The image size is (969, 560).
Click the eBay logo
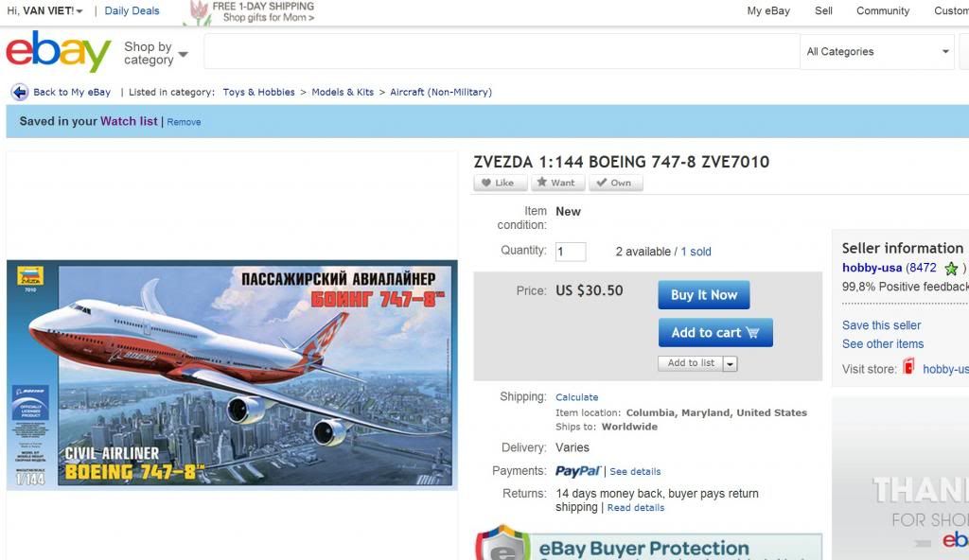pyautogui.click(x=59, y=52)
